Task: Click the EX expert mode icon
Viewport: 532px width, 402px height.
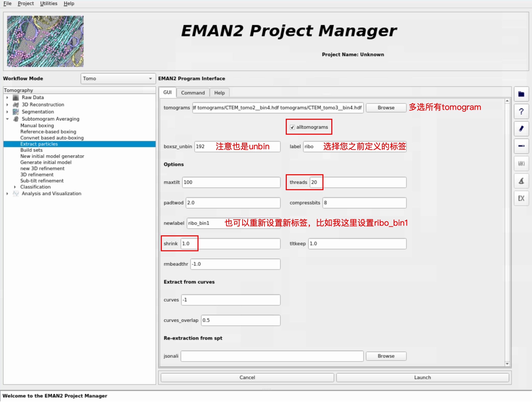Action: pyautogui.click(x=521, y=198)
